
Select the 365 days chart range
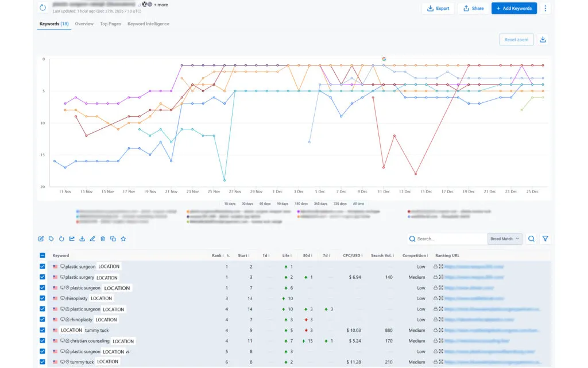[x=320, y=204]
